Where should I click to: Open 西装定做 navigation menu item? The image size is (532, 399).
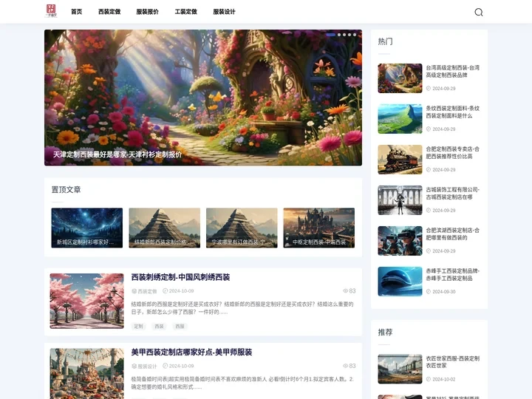tap(109, 12)
